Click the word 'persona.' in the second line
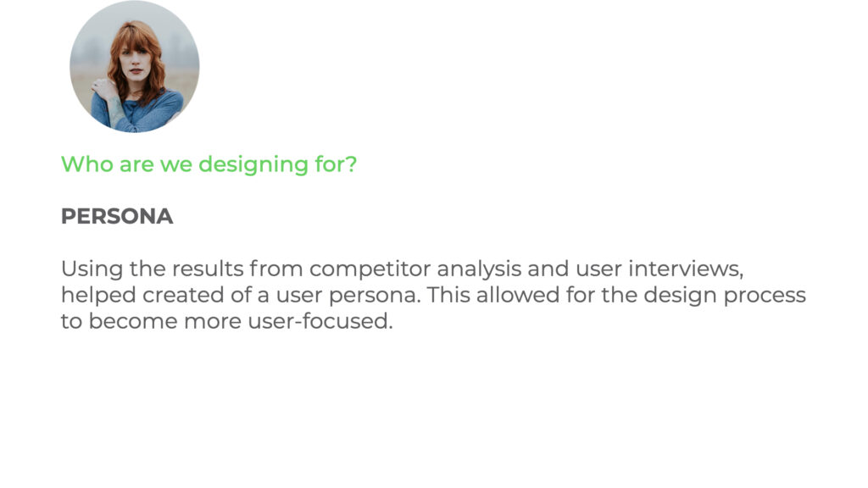Image resolution: width=868 pixels, height=488 pixels. (x=375, y=296)
